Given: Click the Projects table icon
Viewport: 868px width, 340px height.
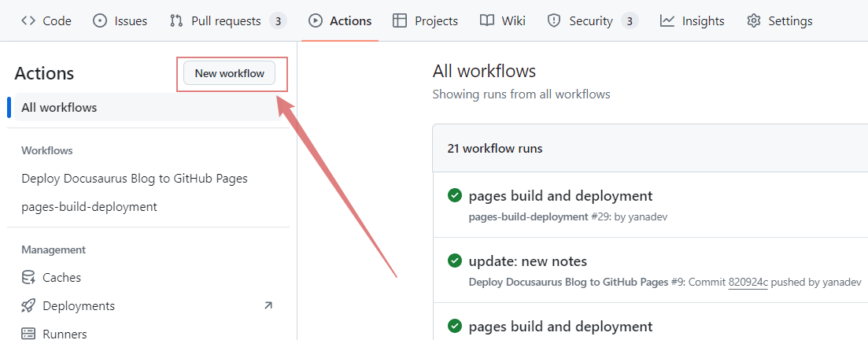Looking at the screenshot, I should (x=400, y=21).
